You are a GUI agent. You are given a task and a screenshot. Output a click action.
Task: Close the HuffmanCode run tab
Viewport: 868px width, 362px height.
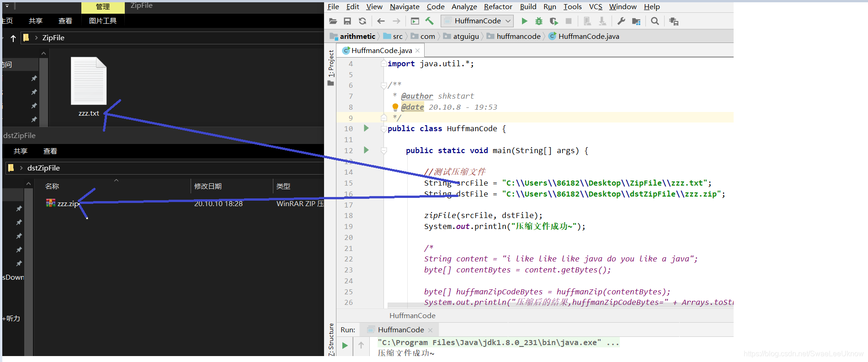coord(430,330)
